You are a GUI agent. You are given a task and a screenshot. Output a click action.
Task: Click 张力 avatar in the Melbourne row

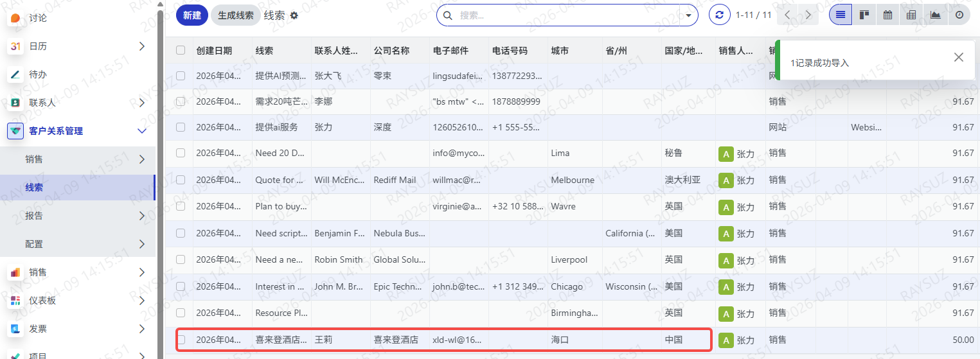click(x=726, y=180)
